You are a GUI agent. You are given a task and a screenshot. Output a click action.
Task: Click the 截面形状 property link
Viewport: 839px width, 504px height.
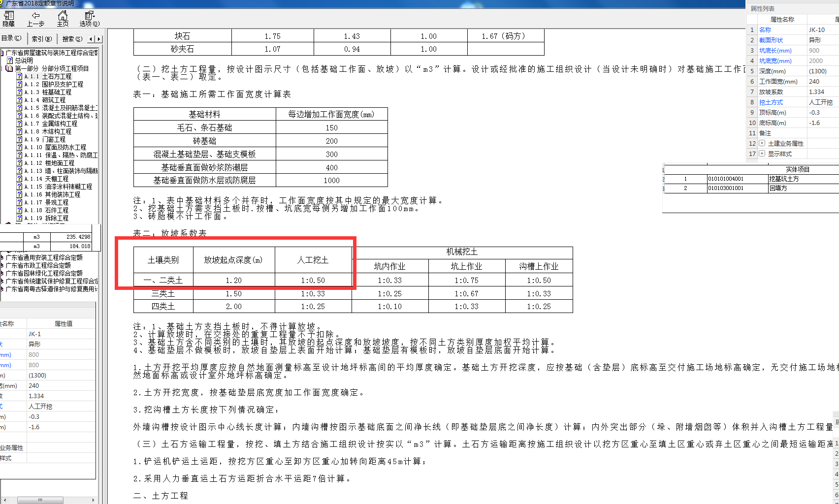771,40
